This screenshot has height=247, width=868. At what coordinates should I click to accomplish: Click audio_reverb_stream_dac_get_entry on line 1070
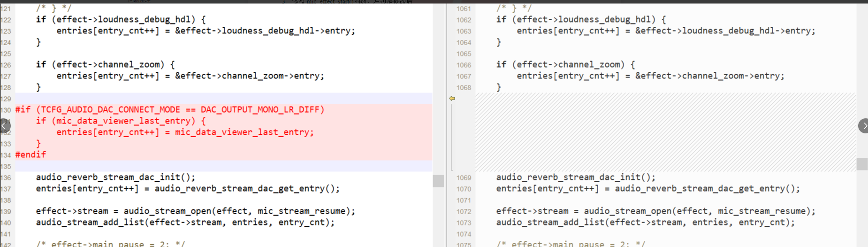[x=648, y=189]
